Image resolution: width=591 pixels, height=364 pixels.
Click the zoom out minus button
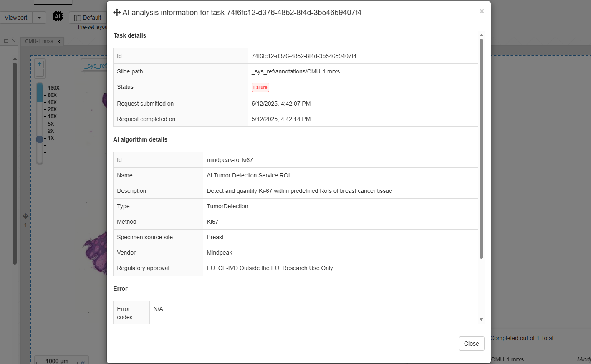[x=40, y=73]
